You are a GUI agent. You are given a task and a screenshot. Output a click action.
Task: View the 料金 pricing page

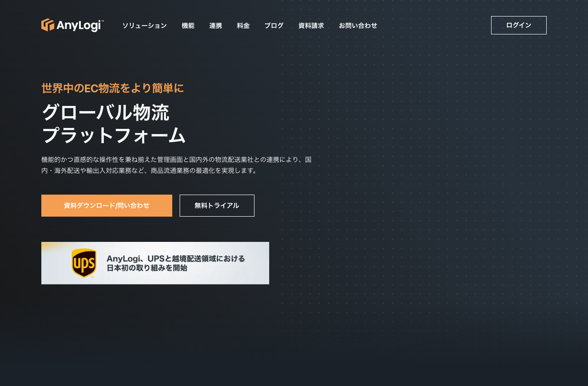pos(243,26)
